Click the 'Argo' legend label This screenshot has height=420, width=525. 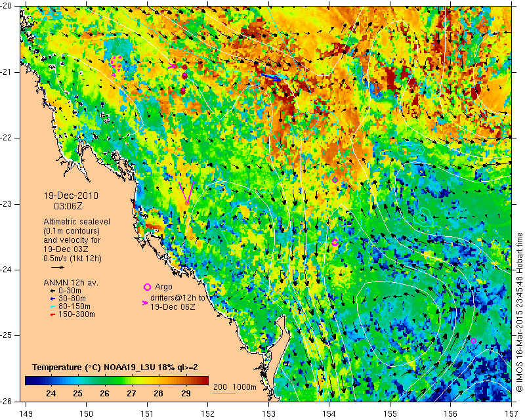point(163,287)
